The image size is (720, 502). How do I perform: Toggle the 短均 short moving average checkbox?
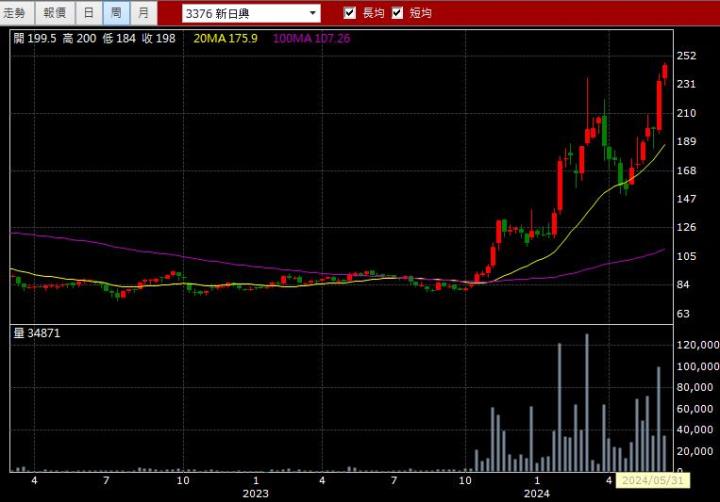[x=398, y=13]
